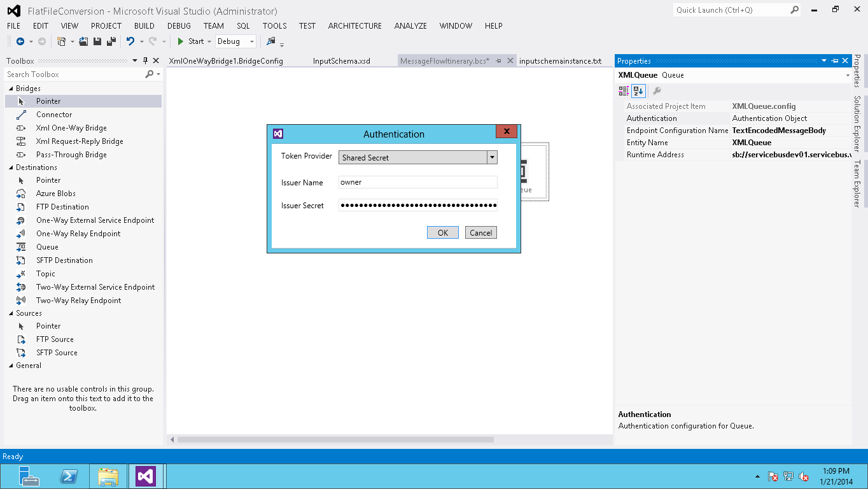Viewport: 868px width, 489px height.
Task: Open the Toolbox window options dropdown arrow
Action: pos(134,61)
